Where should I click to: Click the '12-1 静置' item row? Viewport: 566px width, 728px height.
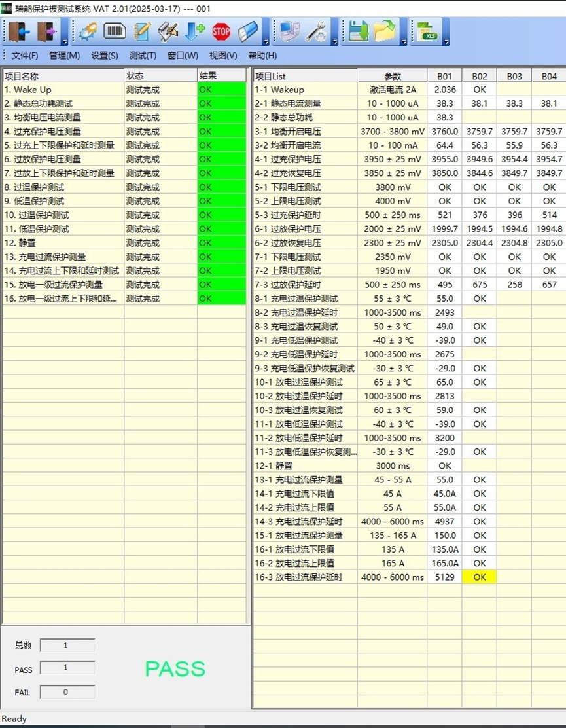pyautogui.click(x=306, y=465)
